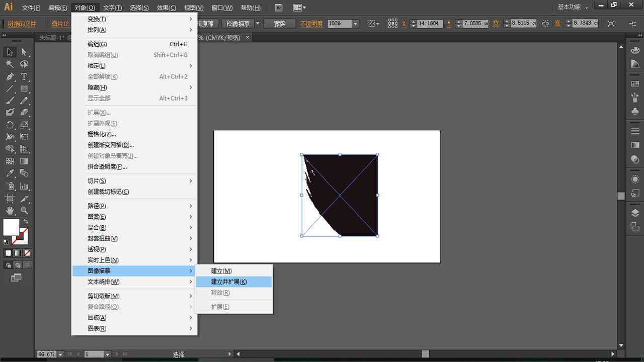Image resolution: width=644 pixels, height=362 pixels.
Task: Change screen mode button
Action: (x=16, y=277)
